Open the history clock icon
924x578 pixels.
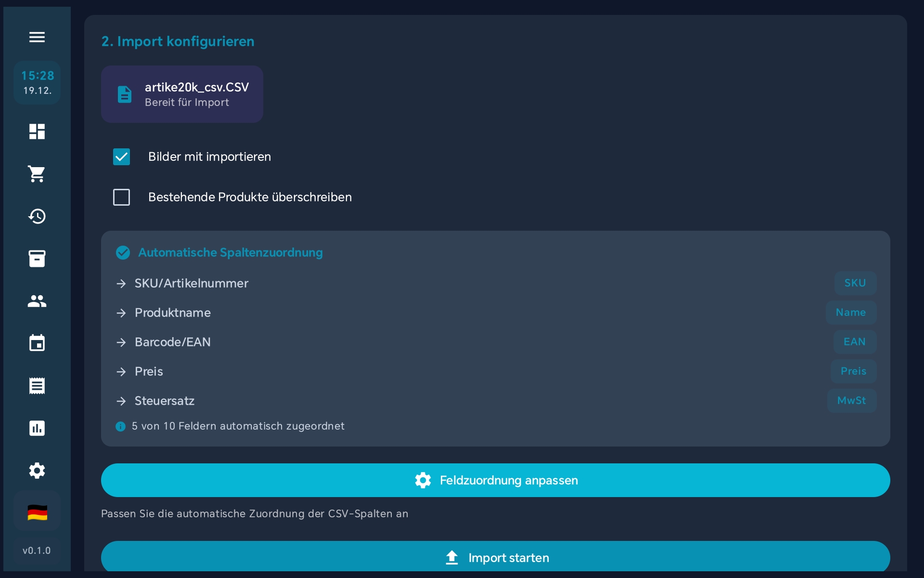click(37, 216)
